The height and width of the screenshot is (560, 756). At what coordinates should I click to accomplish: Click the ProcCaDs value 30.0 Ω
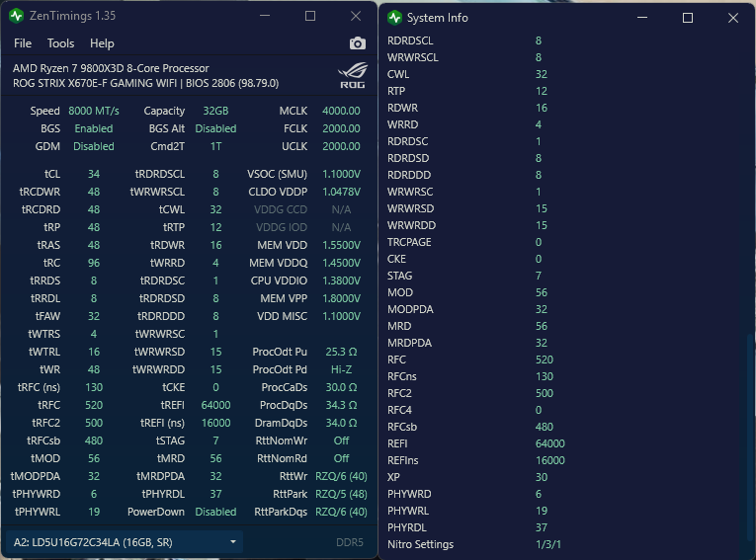[x=341, y=387]
